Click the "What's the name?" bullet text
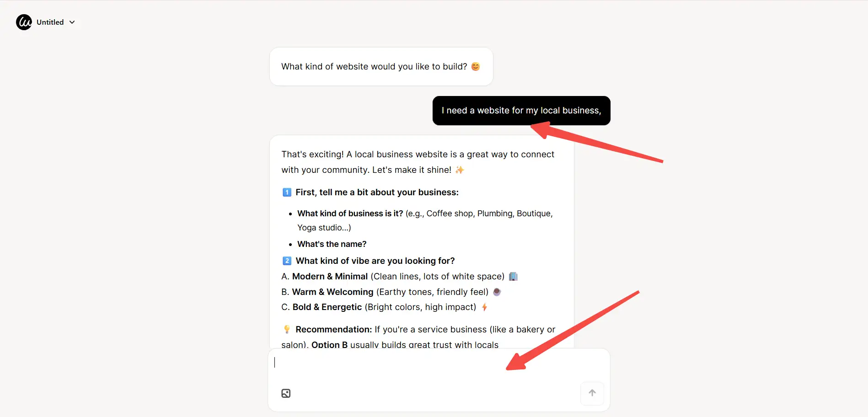Image resolution: width=868 pixels, height=417 pixels. point(332,244)
